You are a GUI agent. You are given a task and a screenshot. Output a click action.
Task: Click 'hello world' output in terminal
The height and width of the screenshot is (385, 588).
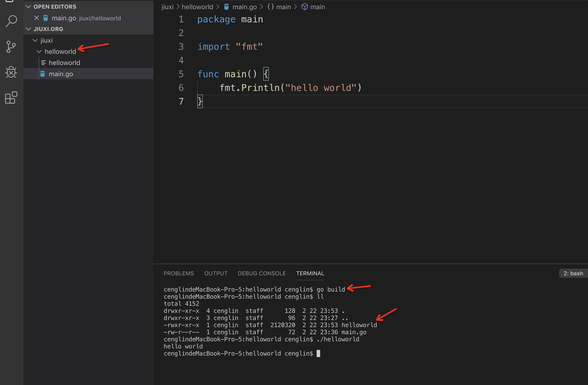tap(183, 346)
